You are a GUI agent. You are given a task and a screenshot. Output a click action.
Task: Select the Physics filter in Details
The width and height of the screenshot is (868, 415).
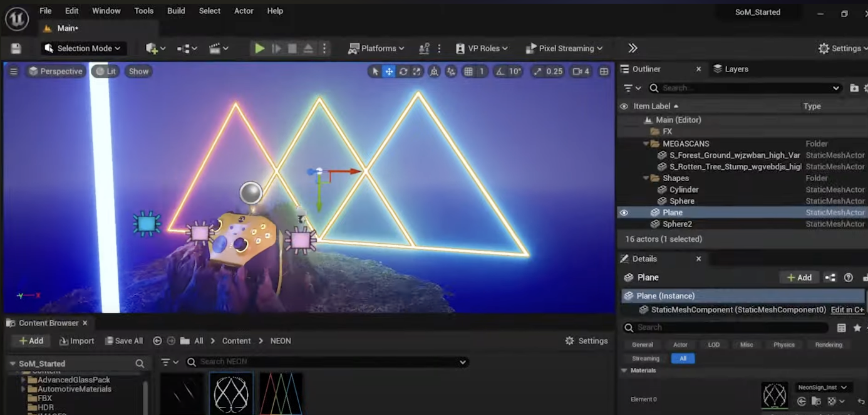pyautogui.click(x=783, y=345)
